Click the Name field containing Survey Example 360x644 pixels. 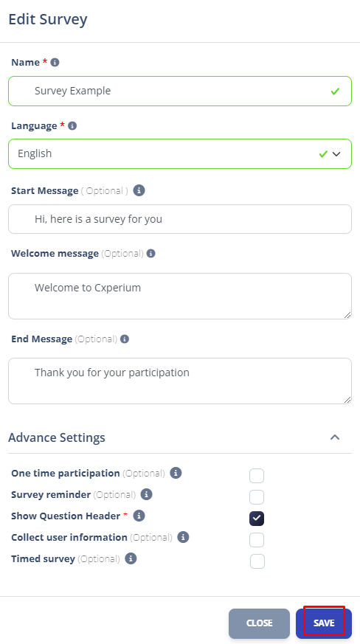tap(180, 91)
